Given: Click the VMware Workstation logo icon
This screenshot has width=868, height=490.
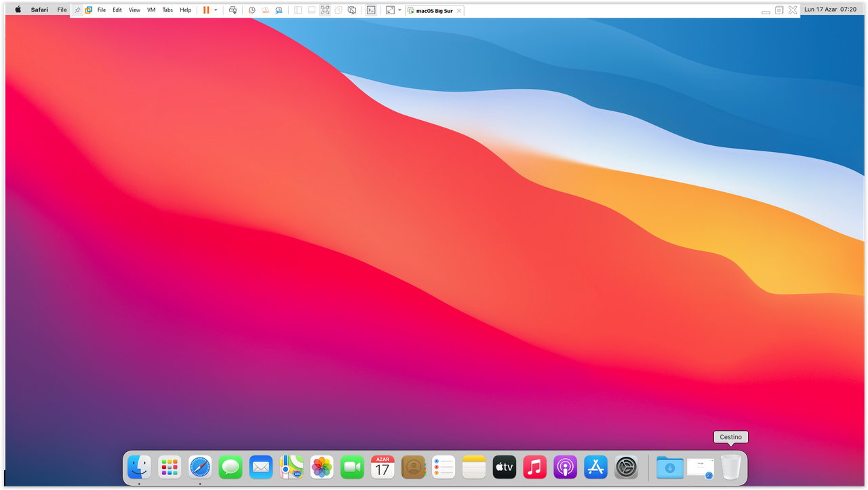Looking at the screenshot, I should [89, 10].
